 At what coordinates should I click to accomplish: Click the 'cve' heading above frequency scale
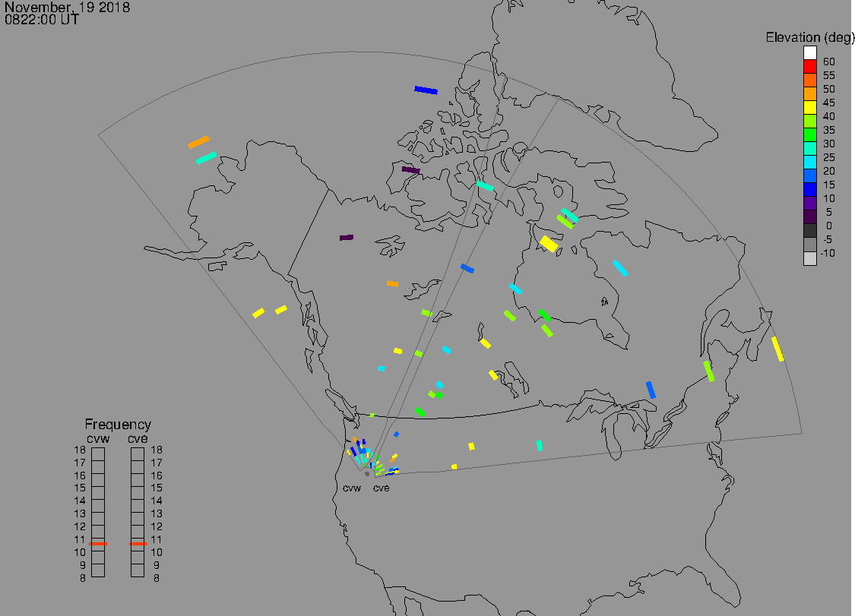tap(138, 439)
